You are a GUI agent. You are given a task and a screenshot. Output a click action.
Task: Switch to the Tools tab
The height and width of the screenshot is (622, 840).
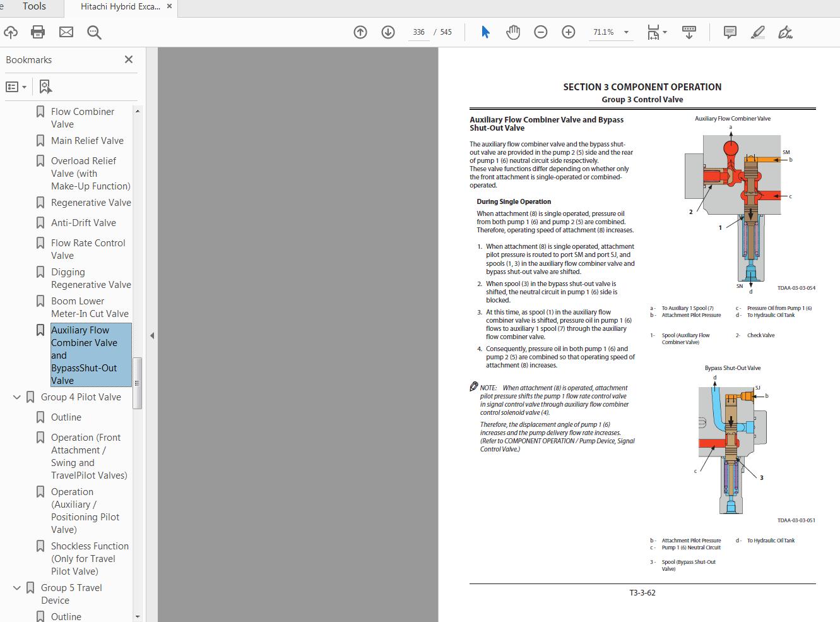point(34,6)
